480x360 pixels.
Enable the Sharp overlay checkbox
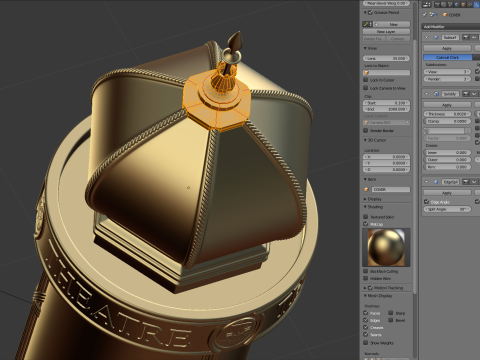391,313
